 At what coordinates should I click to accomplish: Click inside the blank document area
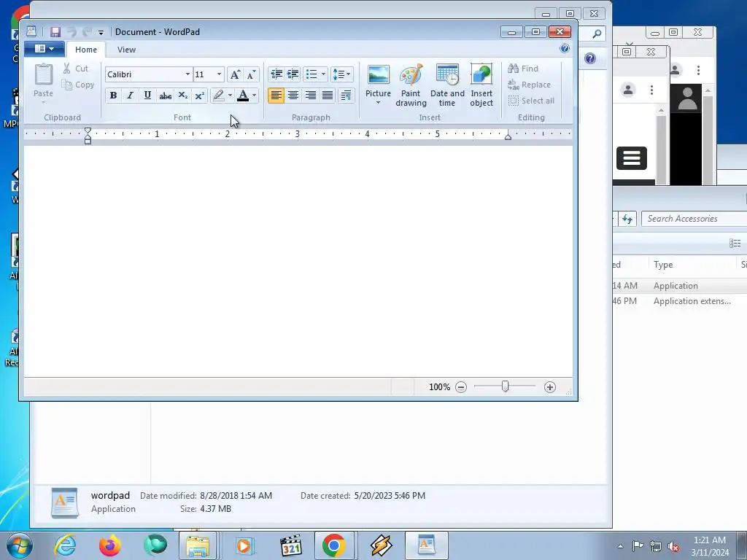click(298, 261)
